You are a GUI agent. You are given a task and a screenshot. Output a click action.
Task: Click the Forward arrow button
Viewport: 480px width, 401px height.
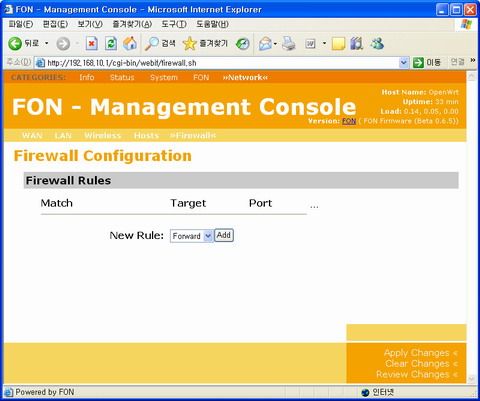(x=63, y=44)
